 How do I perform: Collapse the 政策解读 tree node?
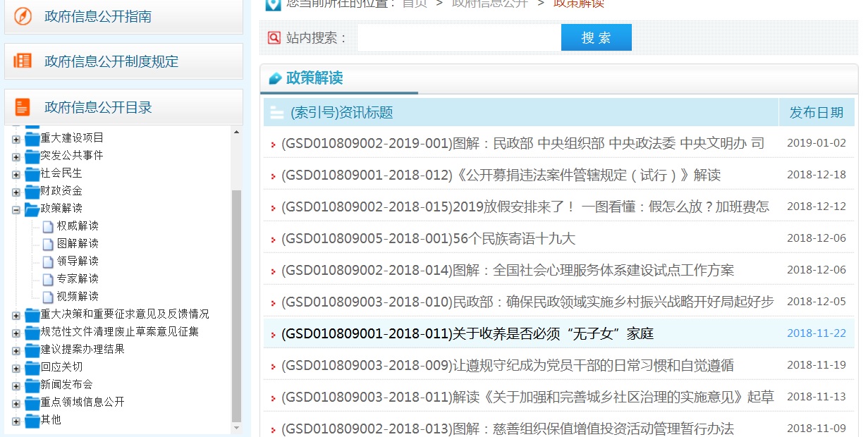(16, 209)
